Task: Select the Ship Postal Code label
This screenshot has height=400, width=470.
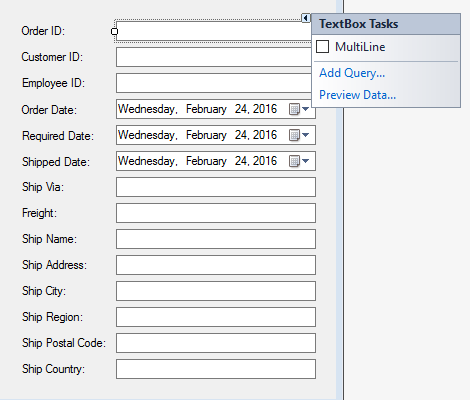Action: click(x=64, y=343)
